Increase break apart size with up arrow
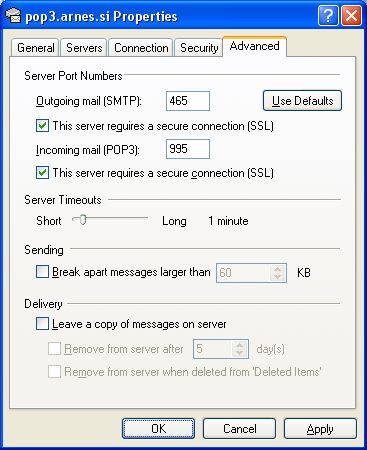This screenshot has height=450, width=367. (x=277, y=269)
